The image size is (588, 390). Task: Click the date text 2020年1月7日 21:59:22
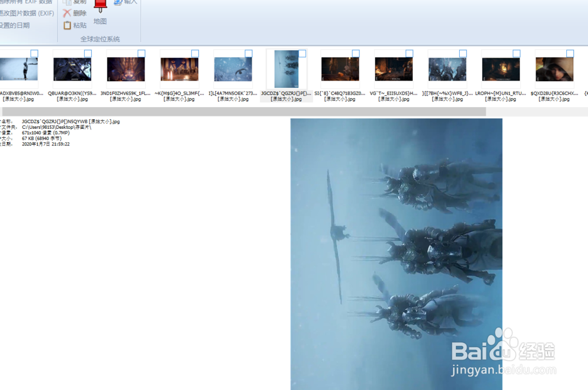coord(46,144)
